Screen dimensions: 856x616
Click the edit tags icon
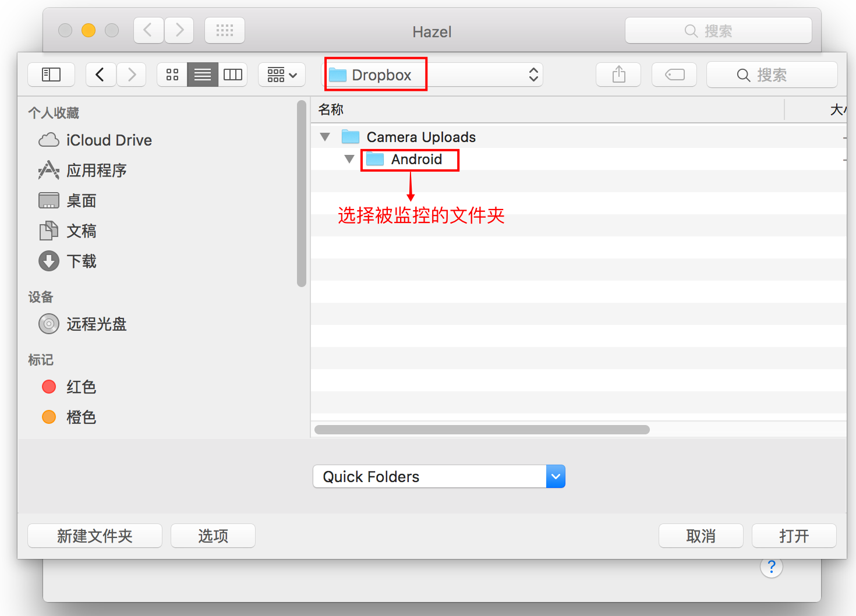674,75
